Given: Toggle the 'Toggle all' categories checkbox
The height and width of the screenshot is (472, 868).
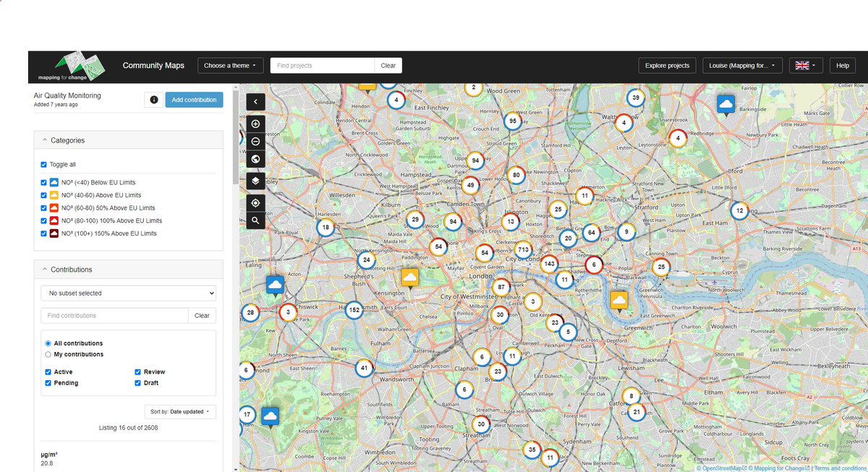Looking at the screenshot, I should point(44,164).
